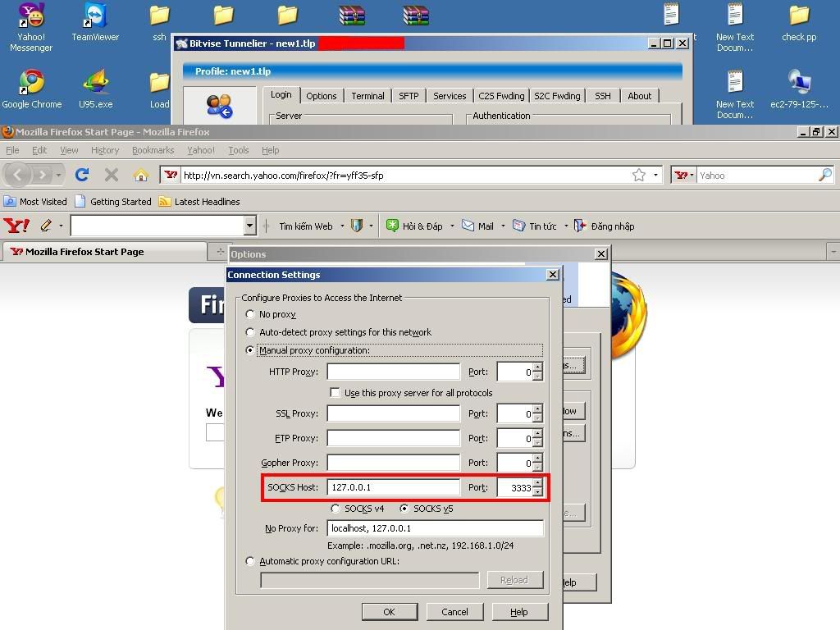Viewport: 840px width, 630px height.
Task: Switch to the Services tab in Bitvise Tunnelier
Action: pyautogui.click(x=450, y=96)
